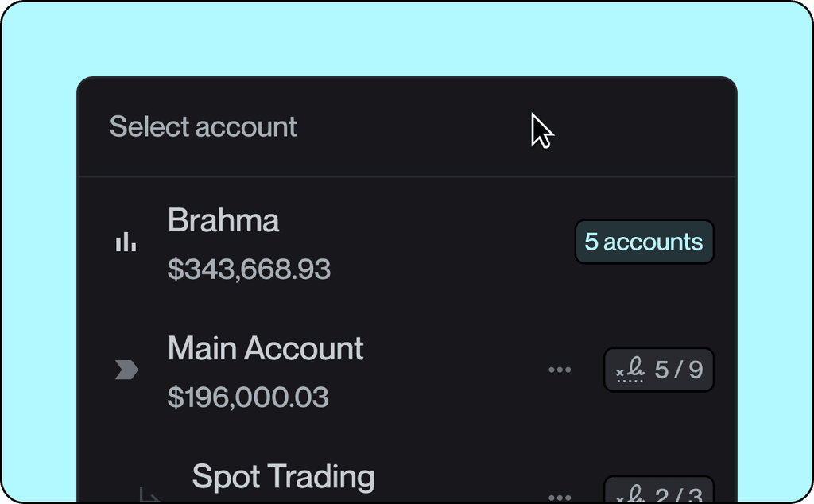Click the 5/9 signers badge
Image resolution: width=814 pixels, height=504 pixels.
point(659,369)
